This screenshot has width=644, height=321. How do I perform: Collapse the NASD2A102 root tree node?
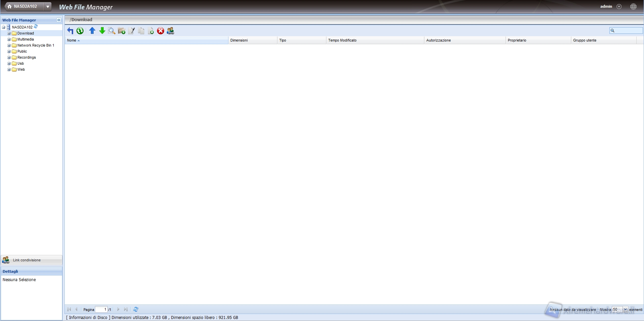click(x=4, y=27)
